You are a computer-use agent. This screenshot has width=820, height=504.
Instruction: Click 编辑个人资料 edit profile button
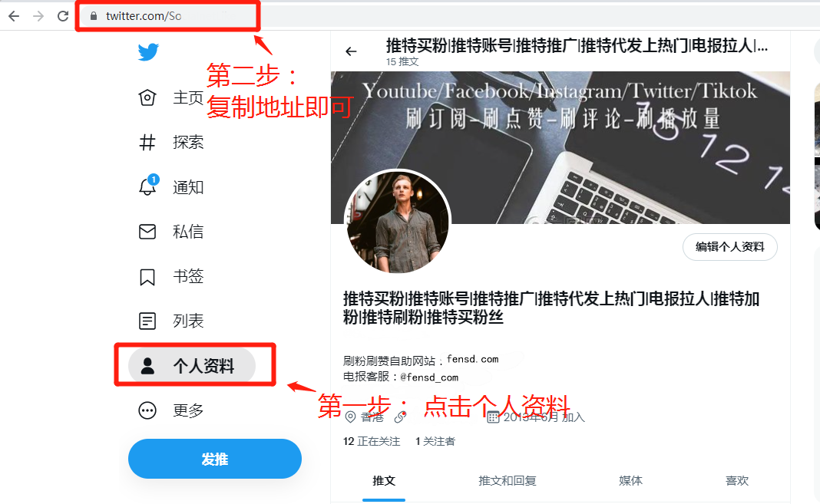tap(730, 246)
